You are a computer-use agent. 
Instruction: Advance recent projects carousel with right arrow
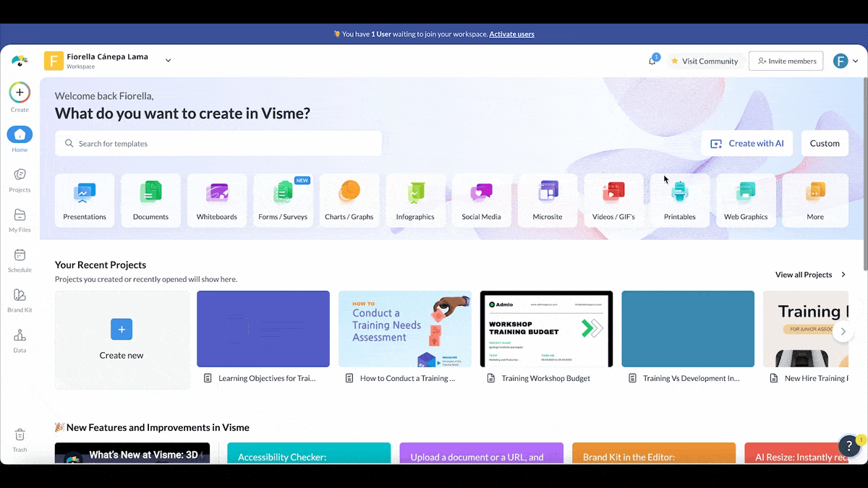[x=843, y=331]
